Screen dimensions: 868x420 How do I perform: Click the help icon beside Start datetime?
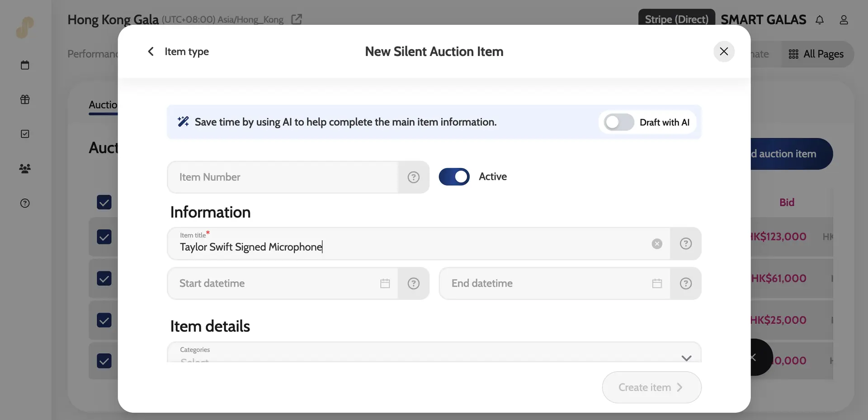[413, 284]
